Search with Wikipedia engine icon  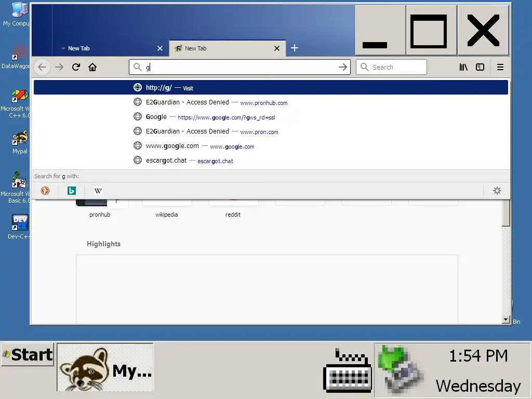[98, 191]
